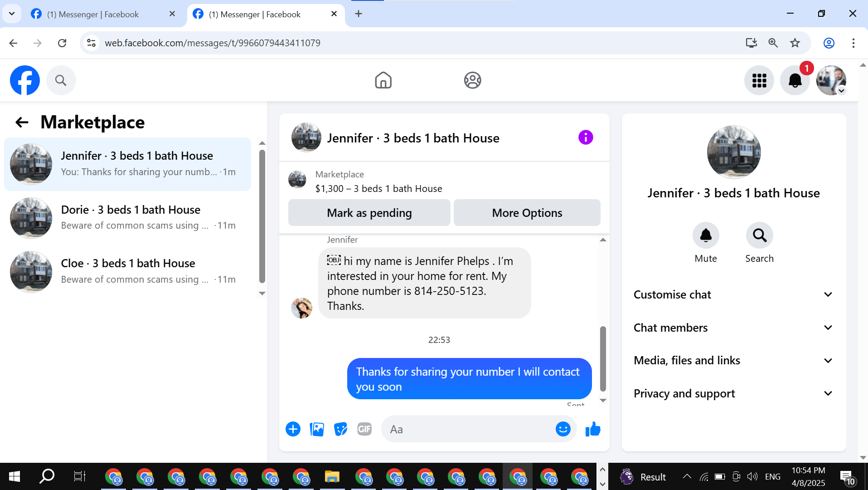View site information icon in address bar
This screenshot has height=490, width=868.
pyautogui.click(x=91, y=43)
